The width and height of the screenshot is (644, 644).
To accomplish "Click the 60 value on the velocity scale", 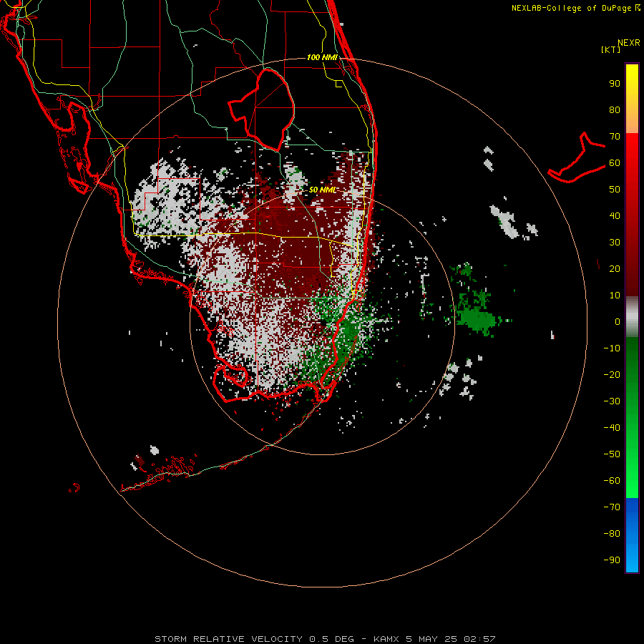I will (x=615, y=163).
